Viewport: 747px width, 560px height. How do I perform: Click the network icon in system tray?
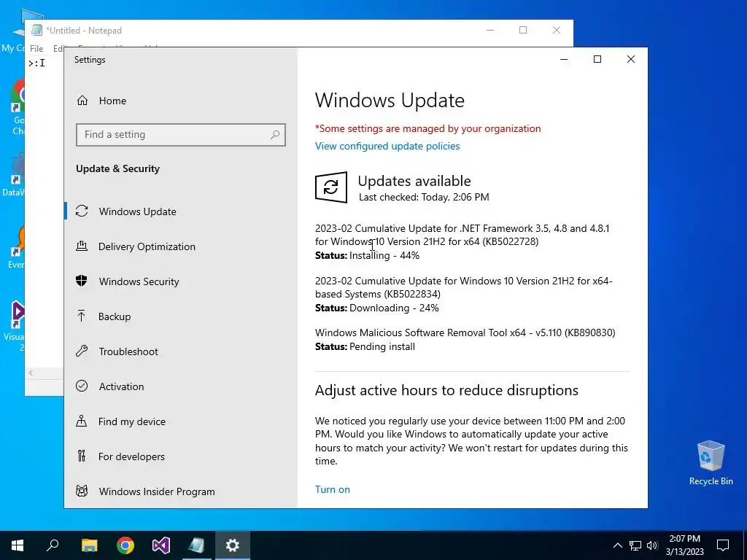pos(635,545)
